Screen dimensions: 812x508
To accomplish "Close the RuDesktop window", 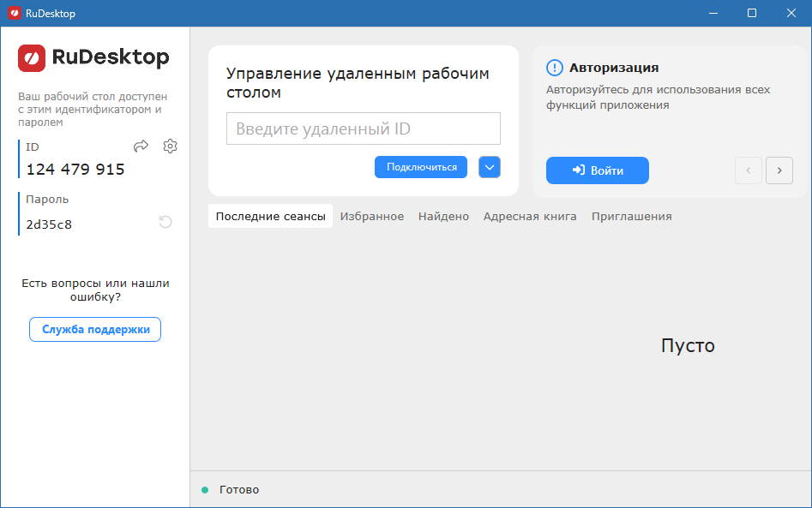I will point(791,13).
